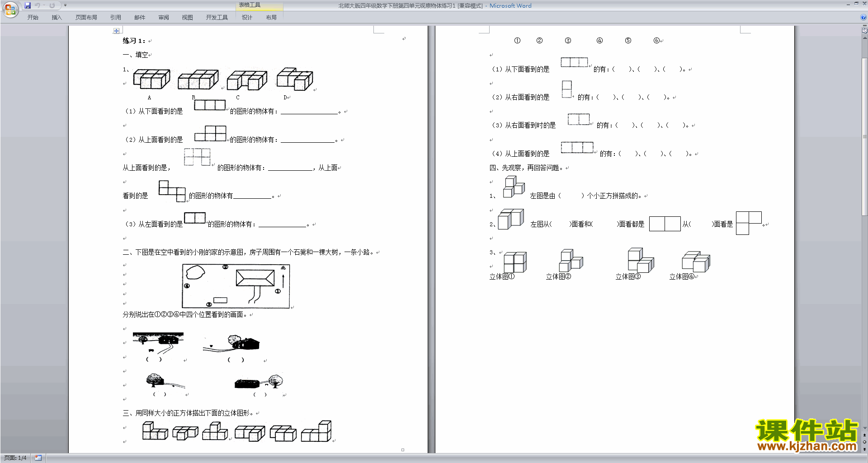Click the Save icon in quick access toolbar
This screenshot has height=463, width=868.
tap(28, 5)
